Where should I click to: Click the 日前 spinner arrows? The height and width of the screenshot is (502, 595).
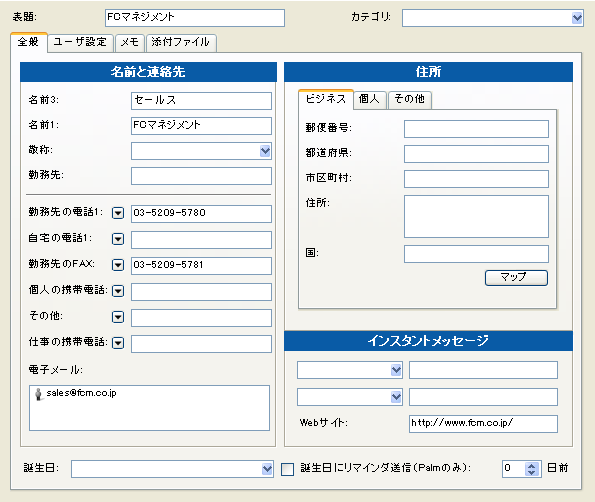532,469
